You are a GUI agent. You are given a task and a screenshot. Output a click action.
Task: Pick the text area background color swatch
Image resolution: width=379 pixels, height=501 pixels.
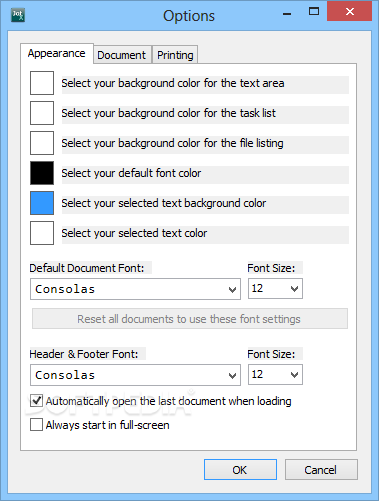[42, 83]
